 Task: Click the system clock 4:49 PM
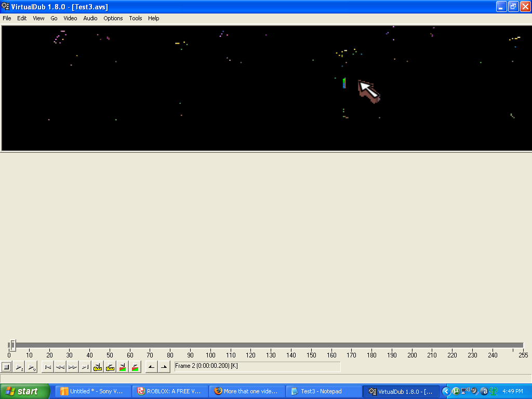pyautogui.click(x=513, y=392)
